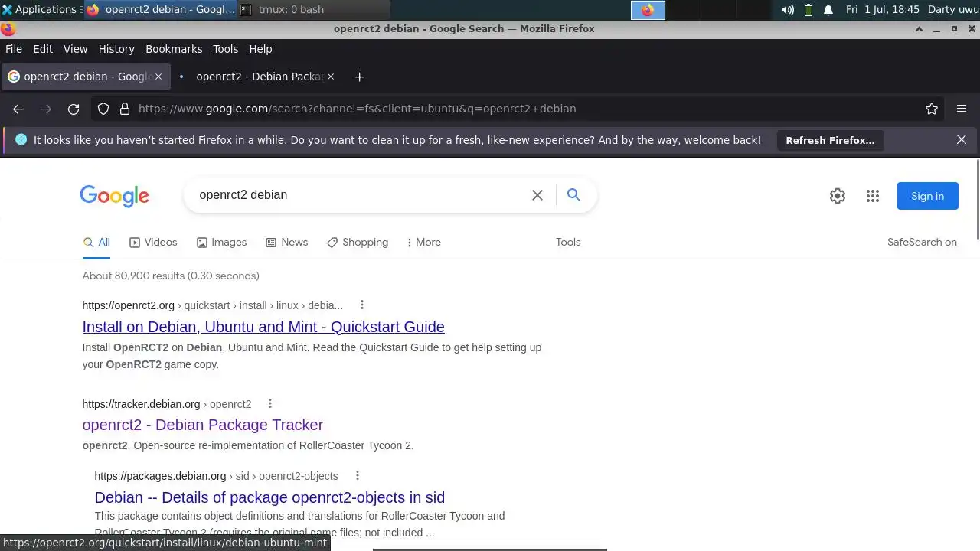This screenshot has width=980, height=551.
Task: Switch to openrct2 Debian Package Tracker tab
Action: 256,77
